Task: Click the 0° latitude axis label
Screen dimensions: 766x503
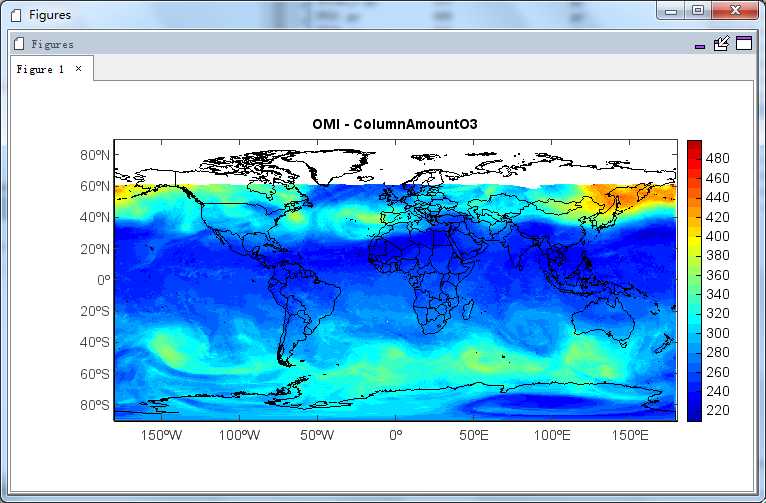Action: click(x=104, y=280)
